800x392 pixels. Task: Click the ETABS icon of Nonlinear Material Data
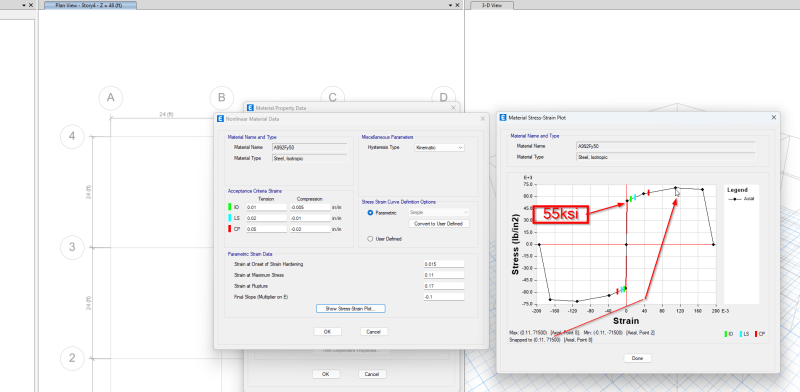(220, 118)
